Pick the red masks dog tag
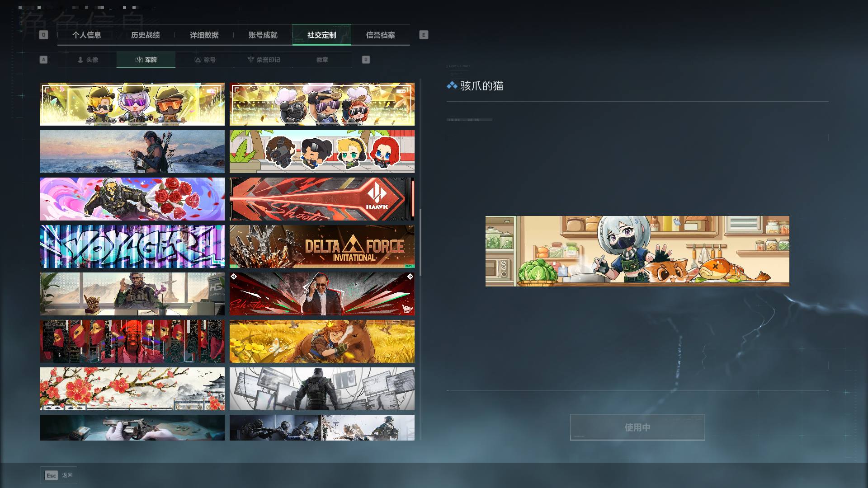The width and height of the screenshot is (868, 488). (132, 342)
